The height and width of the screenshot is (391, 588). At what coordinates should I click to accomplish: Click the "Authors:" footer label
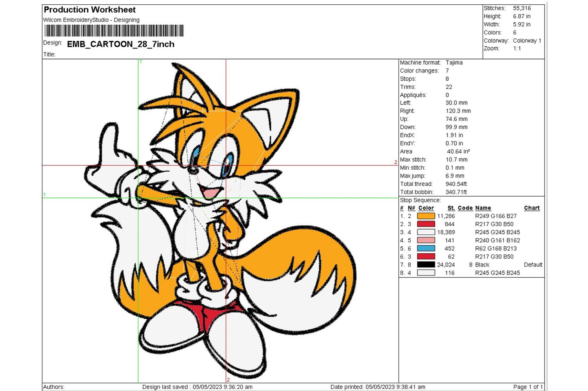coord(54,387)
